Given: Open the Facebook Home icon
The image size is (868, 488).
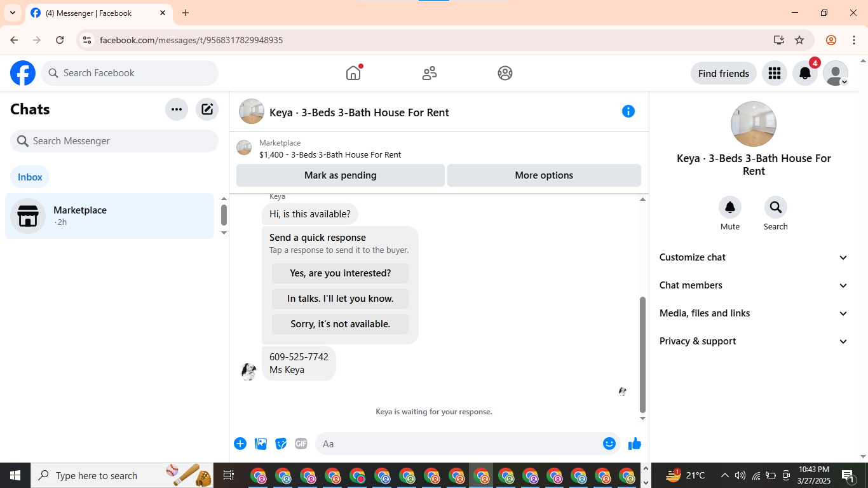Looking at the screenshot, I should pos(353,73).
